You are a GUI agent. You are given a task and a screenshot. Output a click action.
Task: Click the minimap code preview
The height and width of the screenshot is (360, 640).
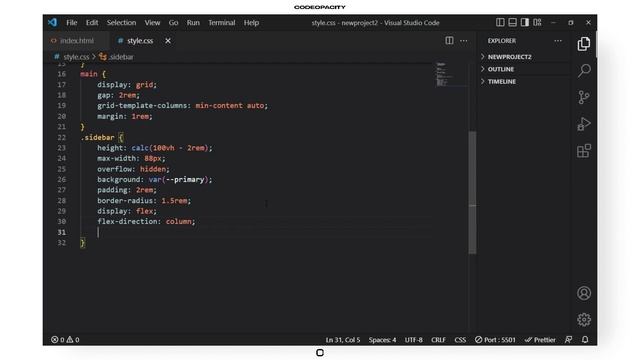(x=445, y=74)
